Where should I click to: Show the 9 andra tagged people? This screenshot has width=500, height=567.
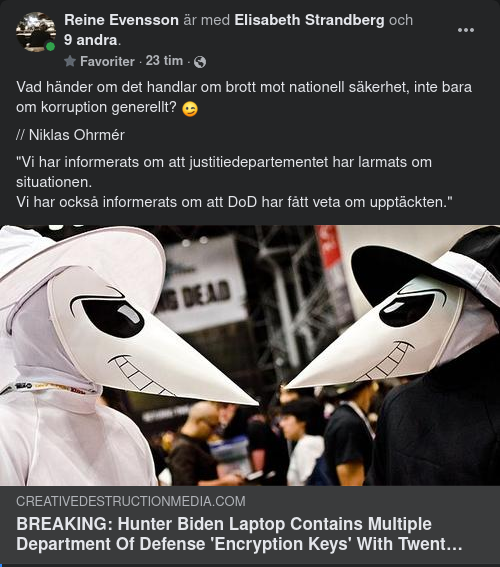[x=91, y=40]
